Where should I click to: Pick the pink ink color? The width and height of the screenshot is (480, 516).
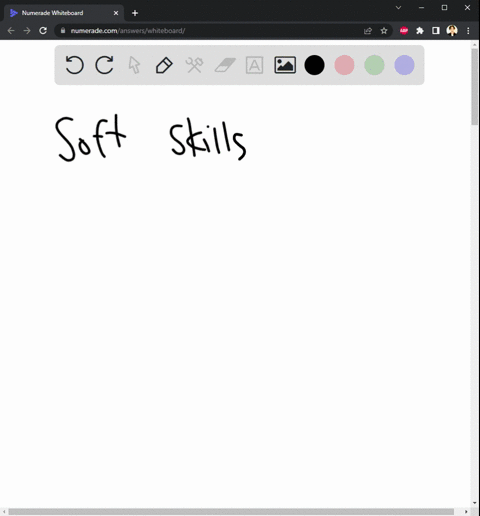point(344,65)
